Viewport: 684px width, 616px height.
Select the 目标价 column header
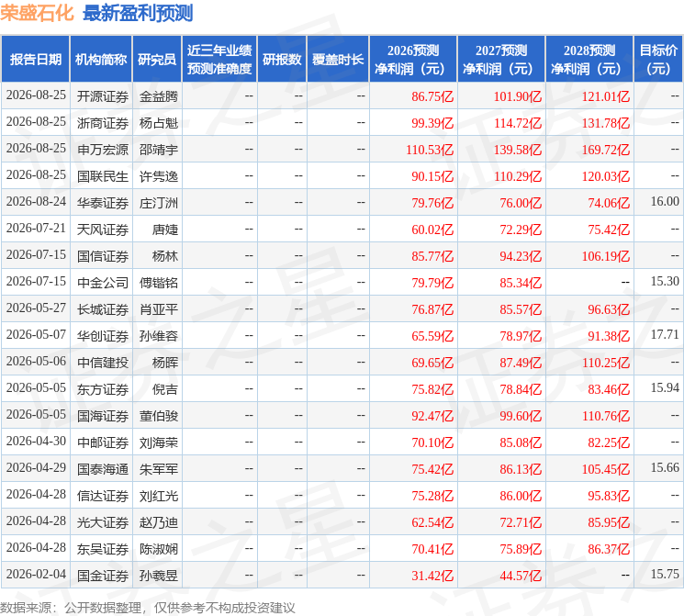658,60
